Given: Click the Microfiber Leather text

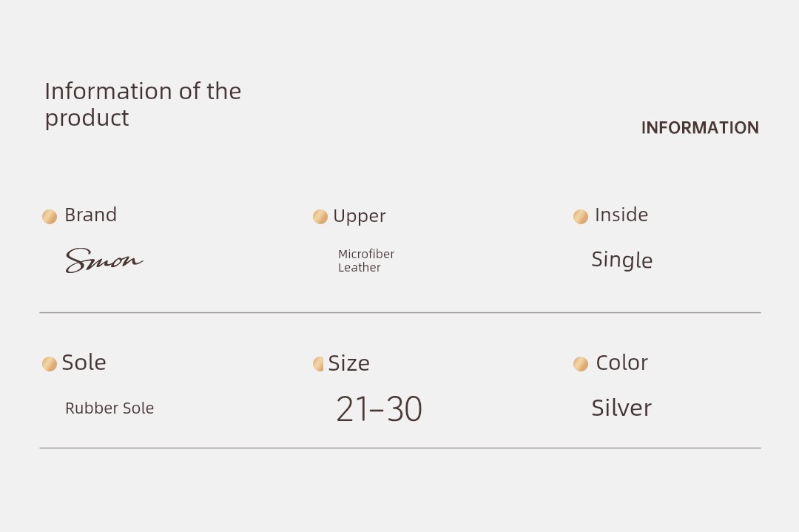Looking at the screenshot, I should [366, 260].
